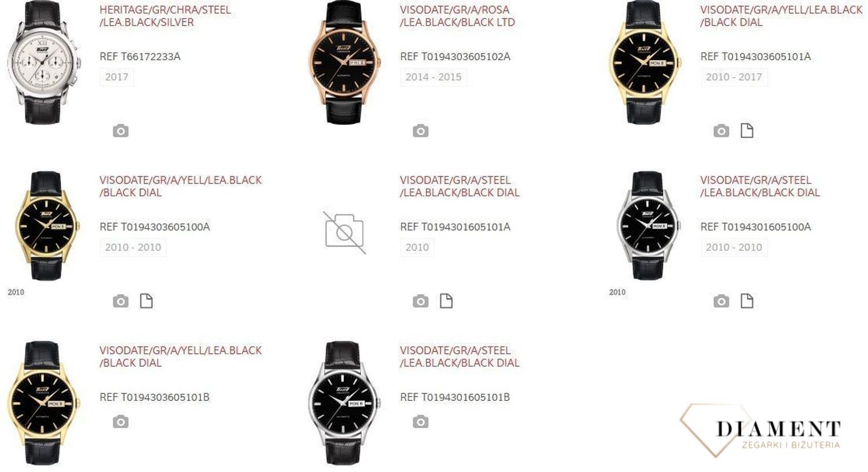Click the no-photo placeholder icon
Screen dimensions: 868x472
344,232
